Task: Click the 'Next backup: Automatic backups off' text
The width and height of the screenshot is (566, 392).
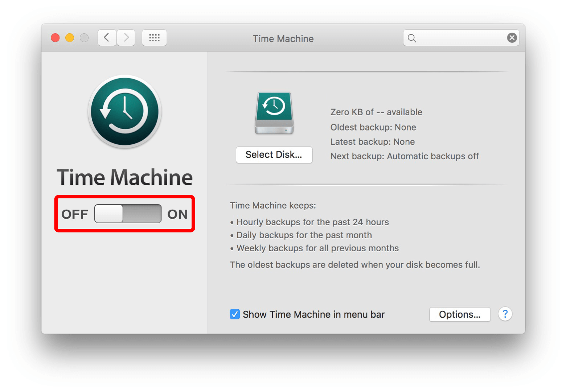Action: pyautogui.click(x=405, y=156)
